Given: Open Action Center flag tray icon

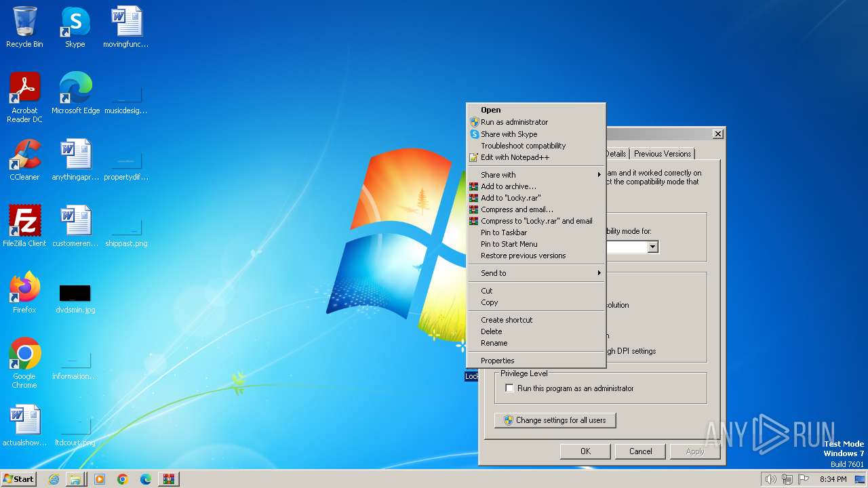Looking at the screenshot, I should [804, 479].
